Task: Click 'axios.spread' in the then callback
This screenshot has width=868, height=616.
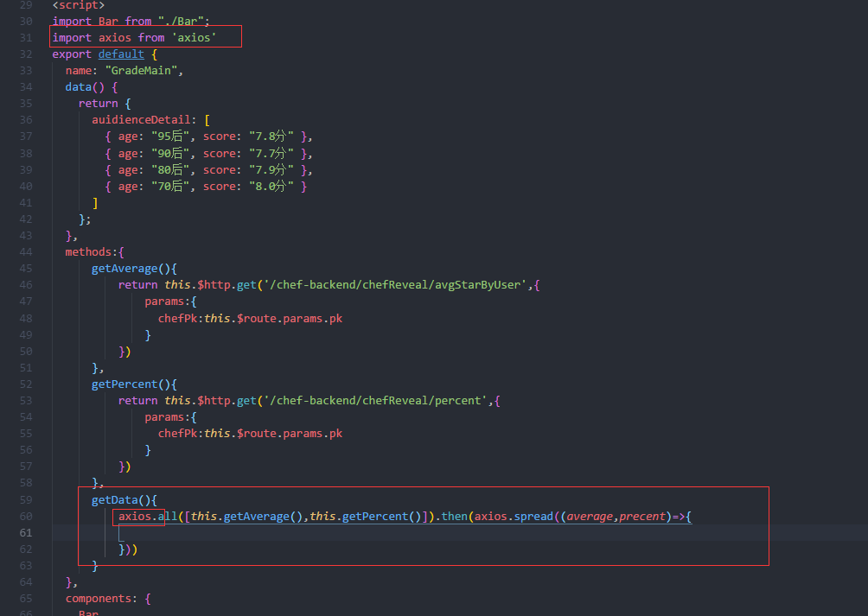Action: pyautogui.click(x=514, y=517)
